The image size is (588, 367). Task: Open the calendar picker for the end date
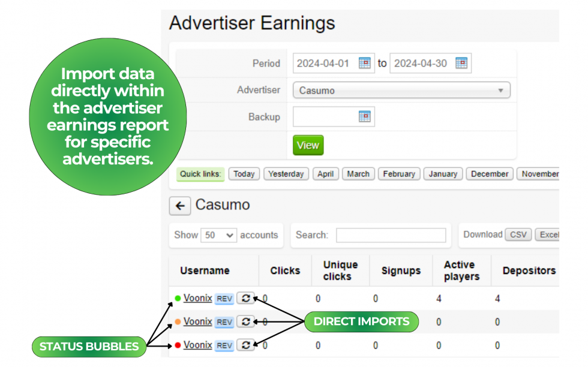pos(461,63)
